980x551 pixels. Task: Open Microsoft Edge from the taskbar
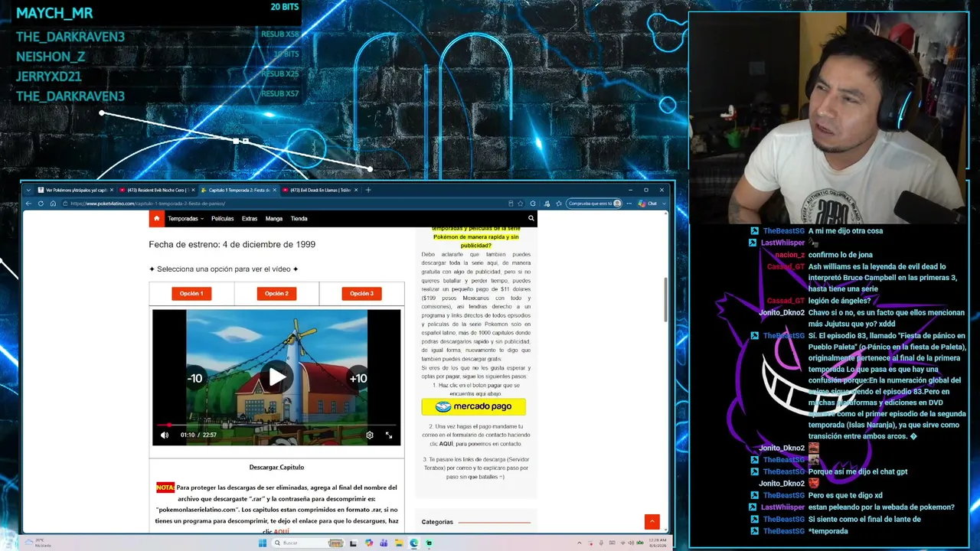[414, 543]
